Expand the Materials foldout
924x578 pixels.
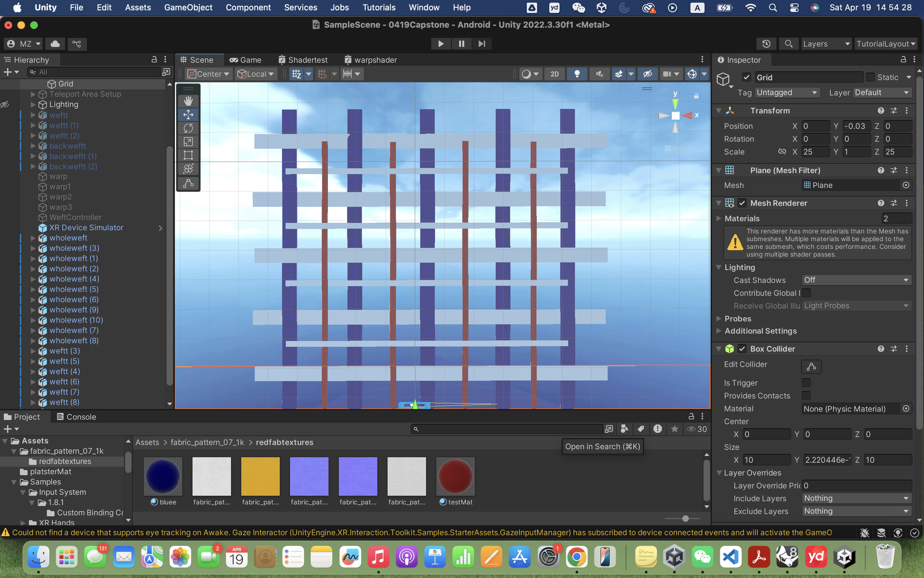719,218
